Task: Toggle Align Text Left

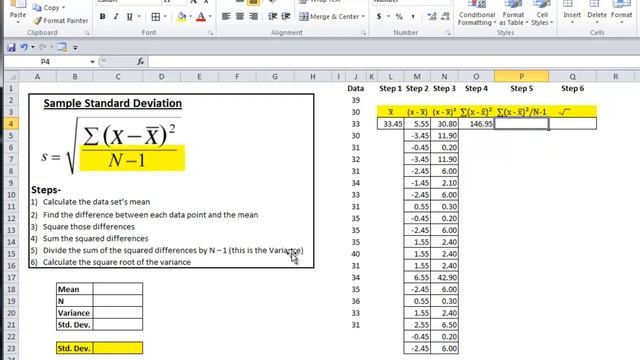Action: 226,16
